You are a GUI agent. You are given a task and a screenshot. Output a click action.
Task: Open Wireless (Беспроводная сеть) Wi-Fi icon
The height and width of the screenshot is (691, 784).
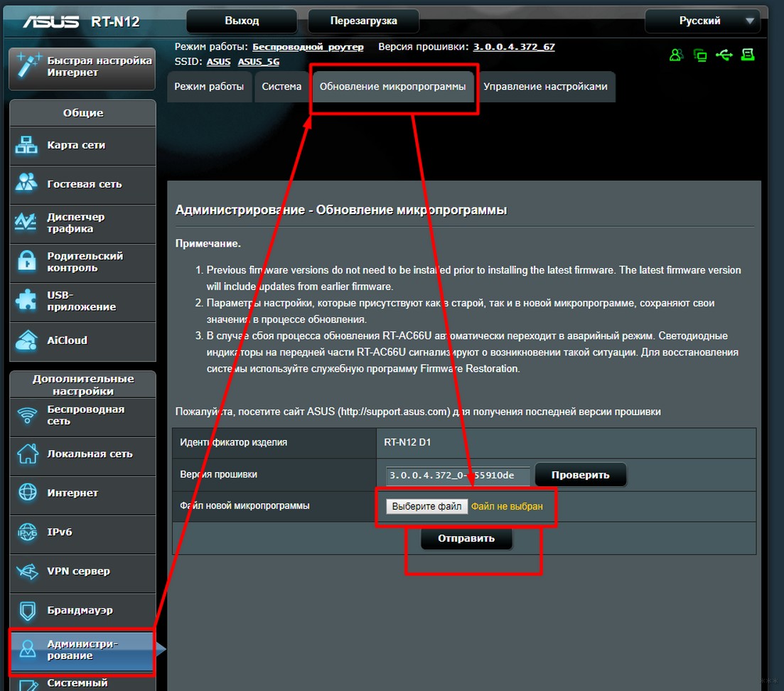coord(27,415)
